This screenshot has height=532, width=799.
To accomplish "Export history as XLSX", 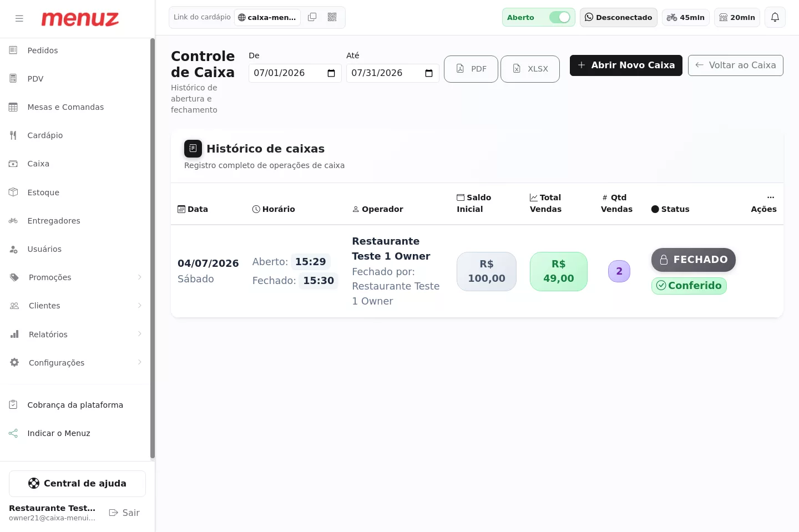I will (530, 69).
